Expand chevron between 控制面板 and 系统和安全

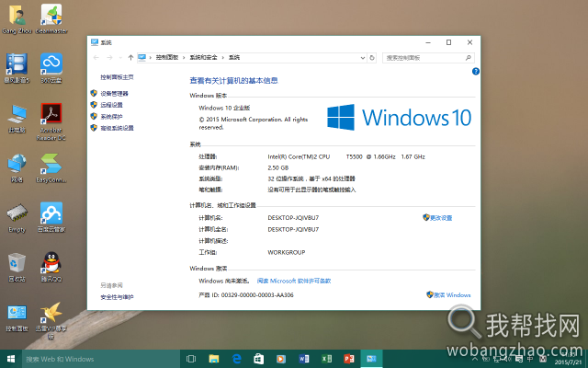pos(184,57)
